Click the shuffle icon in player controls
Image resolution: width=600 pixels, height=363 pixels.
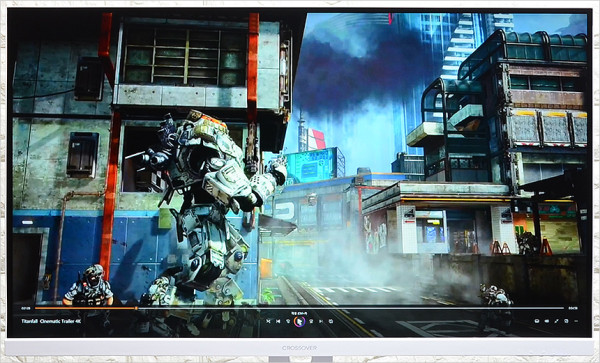coord(268,321)
